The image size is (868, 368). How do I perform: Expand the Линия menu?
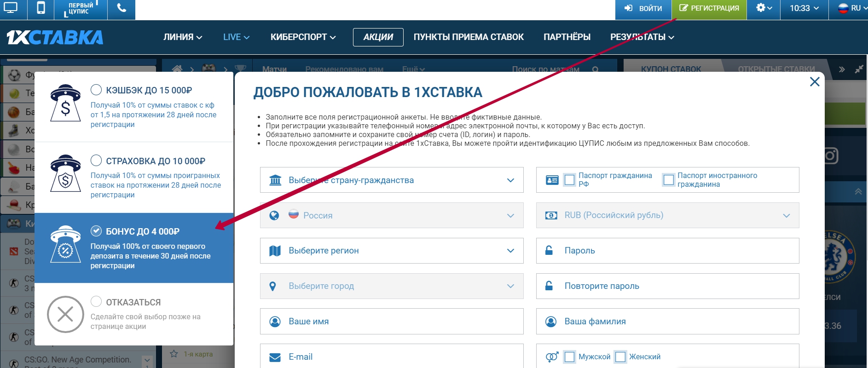(183, 37)
